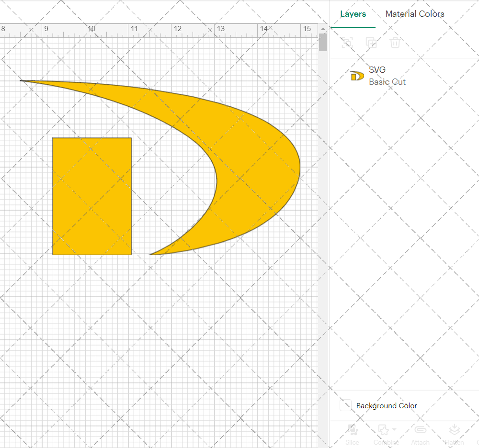Viewport: 479px width, 448px height.
Task: Click the canvas scroll-up arrow
Action: click(323, 29)
